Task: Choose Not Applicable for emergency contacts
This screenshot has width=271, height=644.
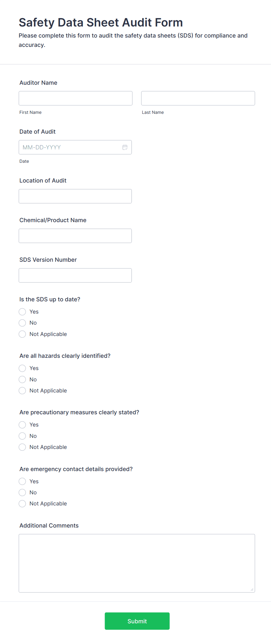Action: pos(22,503)
